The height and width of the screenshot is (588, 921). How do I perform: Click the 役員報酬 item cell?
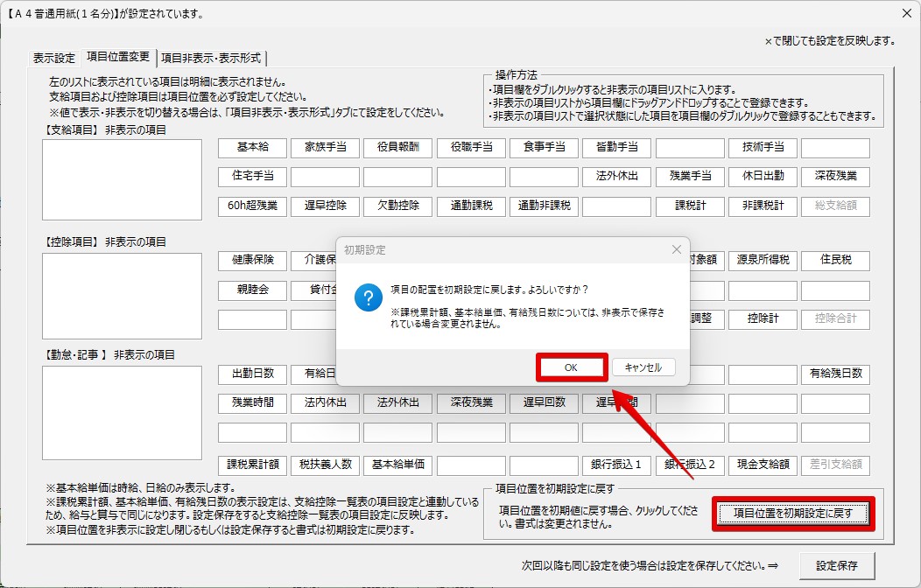[397, 148]
